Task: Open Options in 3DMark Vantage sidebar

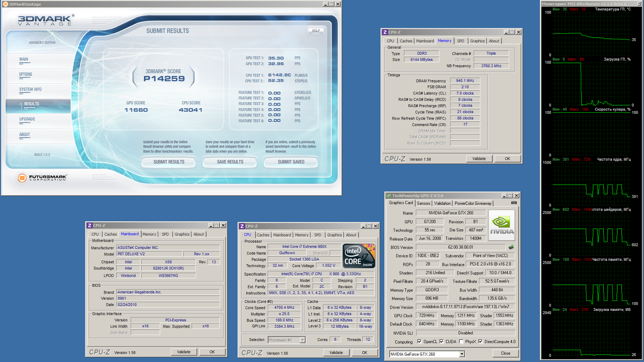Action: tap(26, 74)
